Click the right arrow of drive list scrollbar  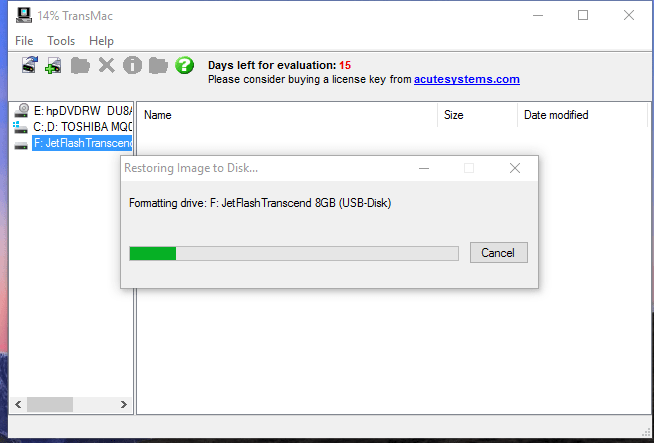(x=123, y=405)
